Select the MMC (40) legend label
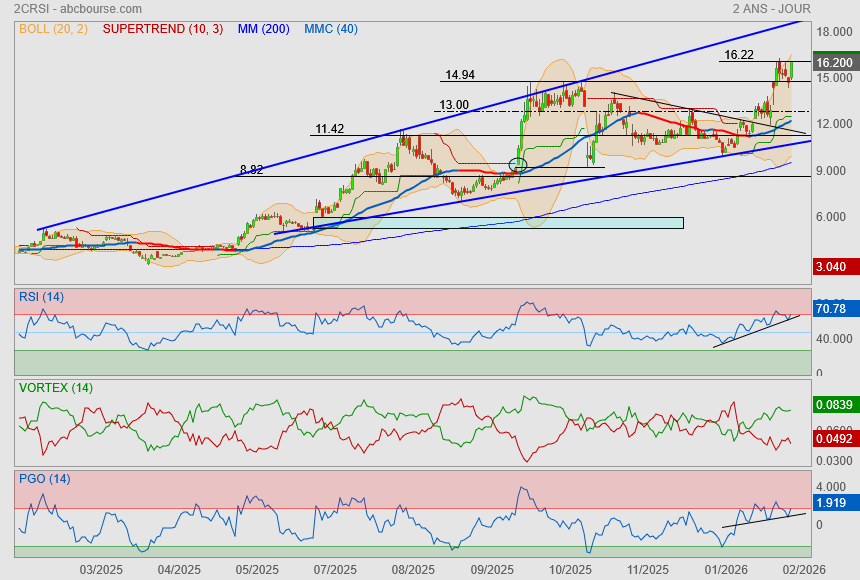This screenshot has height=580, width=860. click(x=330, y=29)
